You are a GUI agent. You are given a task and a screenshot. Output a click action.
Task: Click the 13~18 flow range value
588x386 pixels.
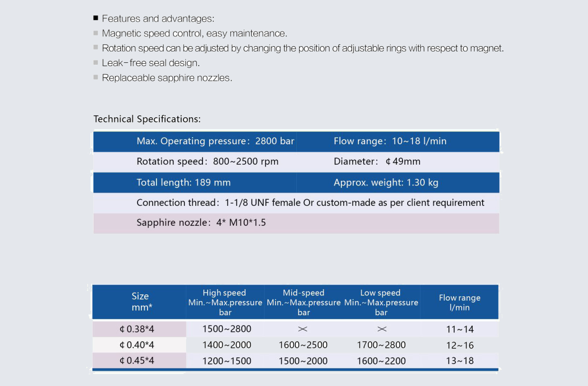[x=460, y=361]
